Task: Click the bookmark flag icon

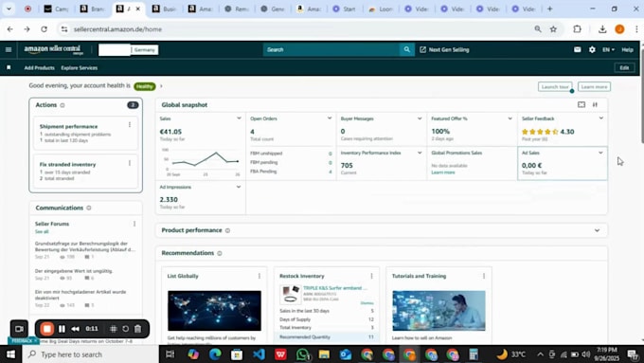Action: pyautogui.click(x=9, y=67)
